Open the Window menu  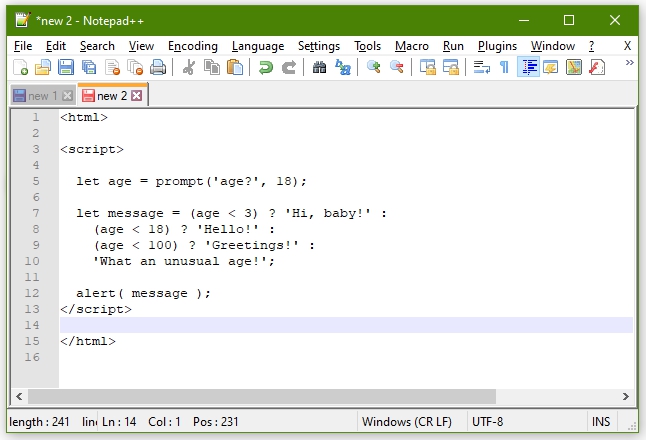[x=552, y=46]
